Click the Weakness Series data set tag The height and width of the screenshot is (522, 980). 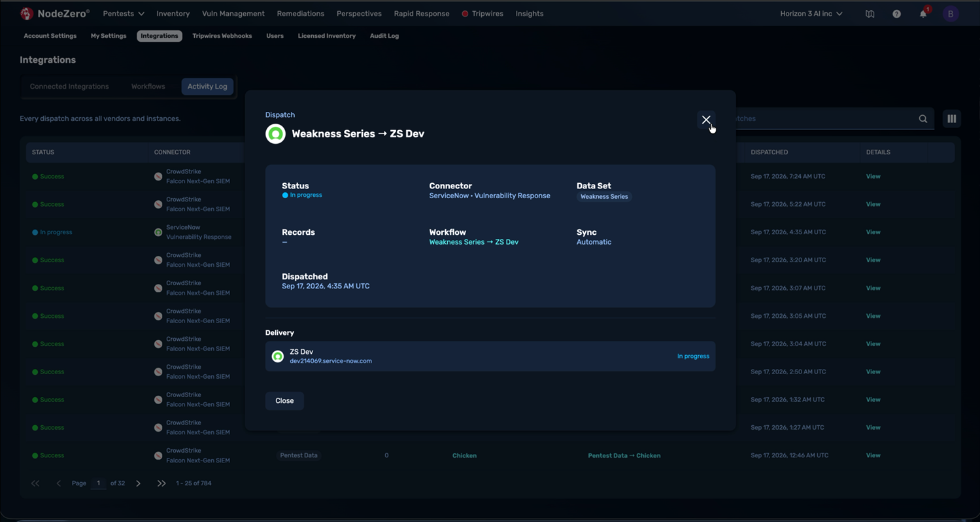pos(604,197)
